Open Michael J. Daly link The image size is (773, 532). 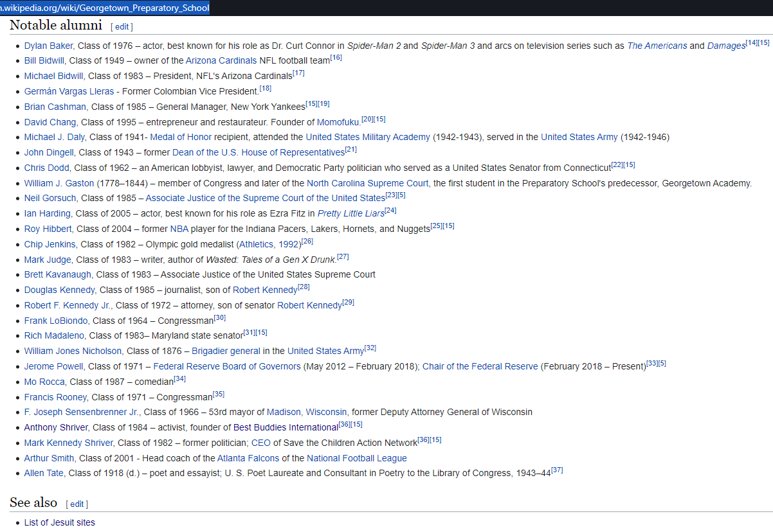tap(55, 137)
